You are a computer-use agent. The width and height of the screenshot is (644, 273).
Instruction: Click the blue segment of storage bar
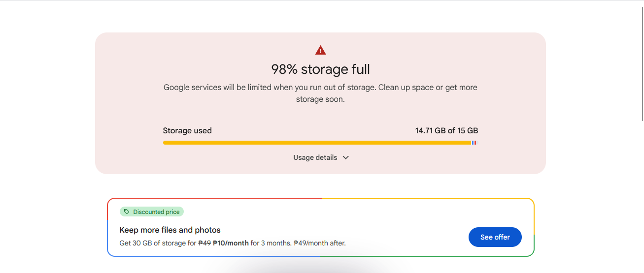point(473,143)
